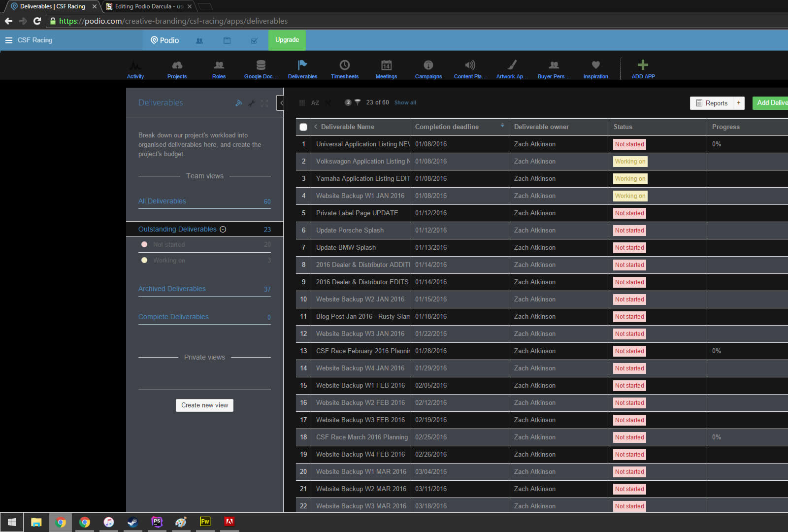The image size is (788, 532).
Task: Open Steam from the taskbar
Action: click(x=133, y=522)
